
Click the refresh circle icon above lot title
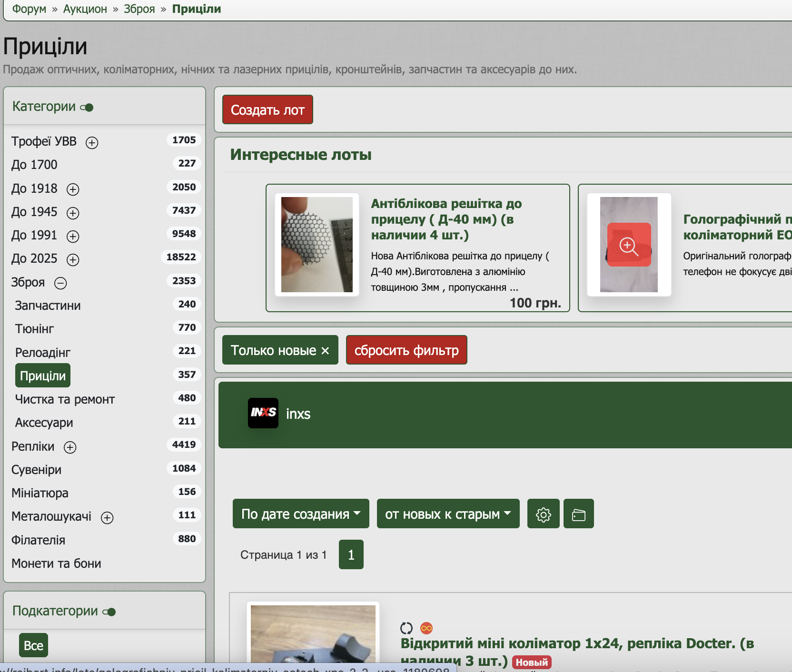406,628
